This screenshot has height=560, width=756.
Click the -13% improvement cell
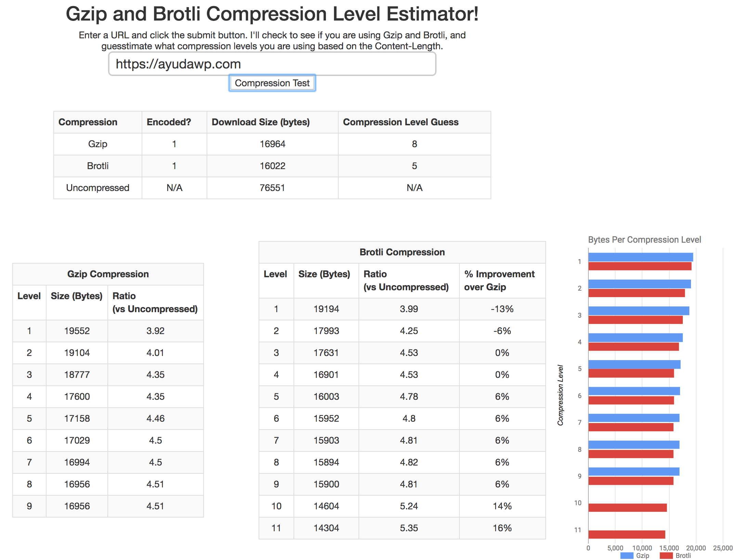click(502, 309)
